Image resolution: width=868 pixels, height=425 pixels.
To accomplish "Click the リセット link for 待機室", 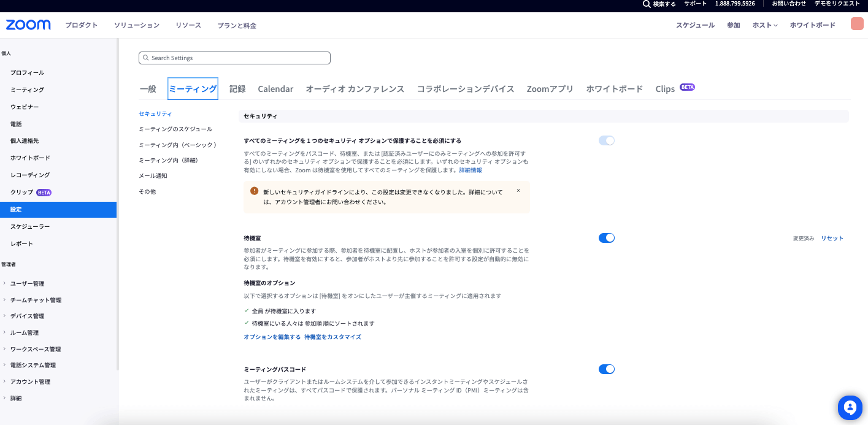I will pos(832,238).
